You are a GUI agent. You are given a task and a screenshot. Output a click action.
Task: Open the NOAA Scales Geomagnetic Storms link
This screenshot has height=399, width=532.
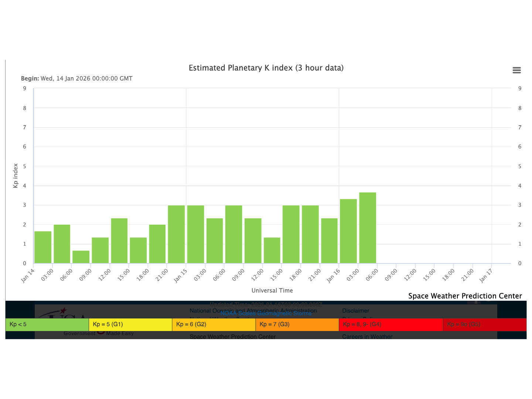(x=266, y=314)
